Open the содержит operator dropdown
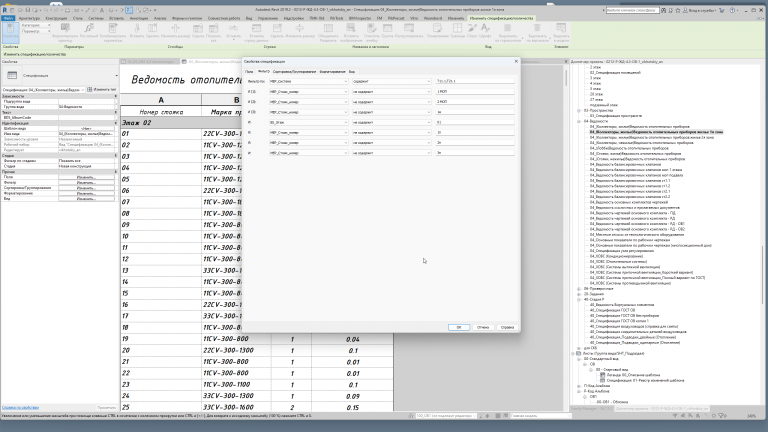The image size is (768, 432). coord(391,81)
